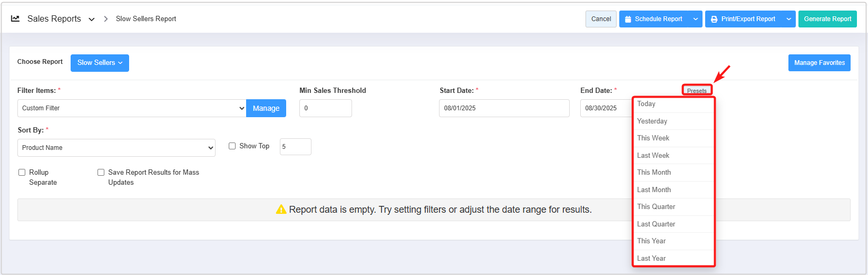The image size is (868, 275).
Task: Tick the Rollup Separate checkbox
Action: coord(22,173)
